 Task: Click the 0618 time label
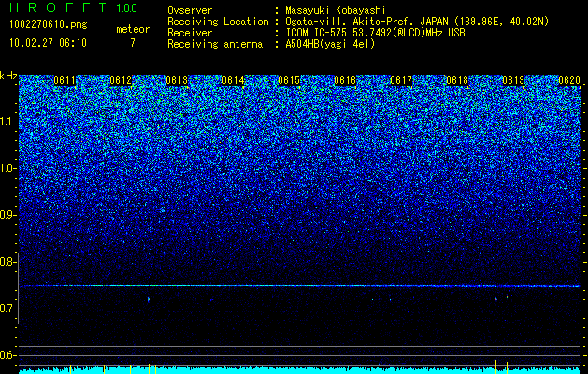tap(457, 80)
